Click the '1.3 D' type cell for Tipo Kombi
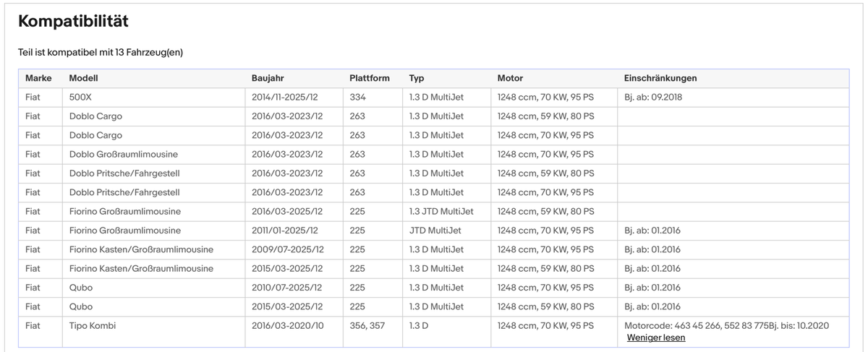868x352 pixels. point(418,326)
